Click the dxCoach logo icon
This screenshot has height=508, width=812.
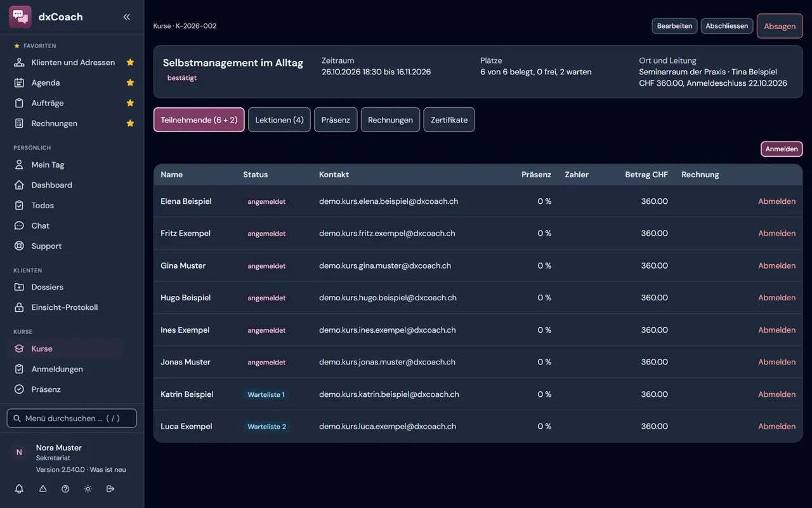click(x=20, y=17)
